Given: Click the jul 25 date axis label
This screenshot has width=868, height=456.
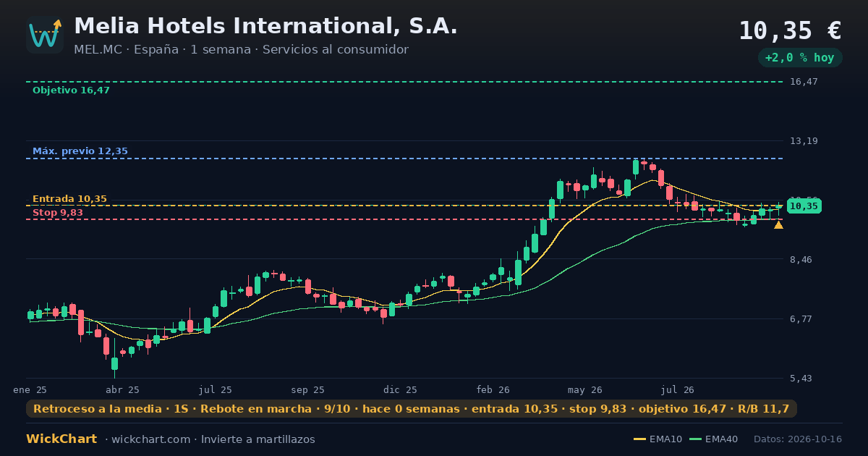Looking at the screenshot, I should [216, 390].
